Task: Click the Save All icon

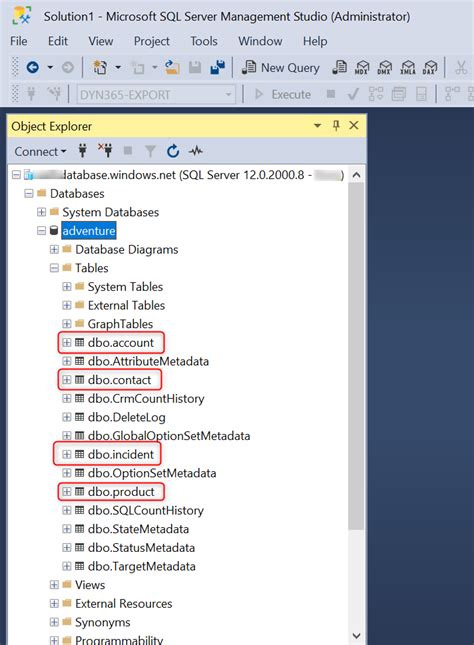Action: click(x=218, y=67)
